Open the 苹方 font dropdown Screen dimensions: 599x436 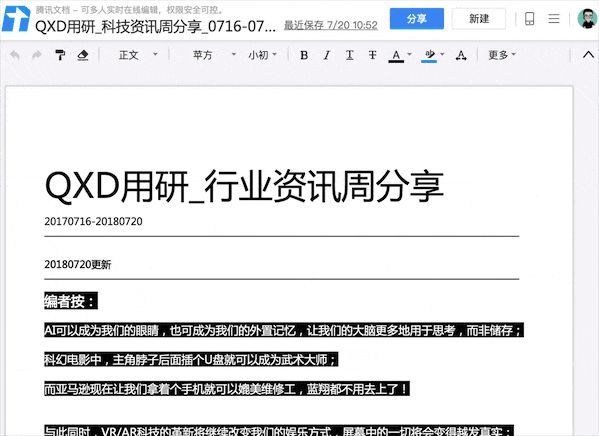pos(214,55)
